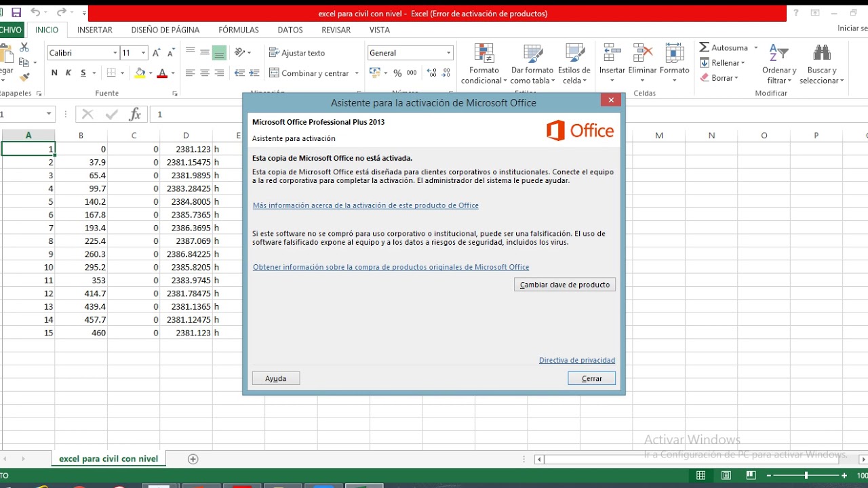Viewport: 868px width, 488px height.
Task: Open the INSERTAR ribbon tab
Action: [95, 30]
